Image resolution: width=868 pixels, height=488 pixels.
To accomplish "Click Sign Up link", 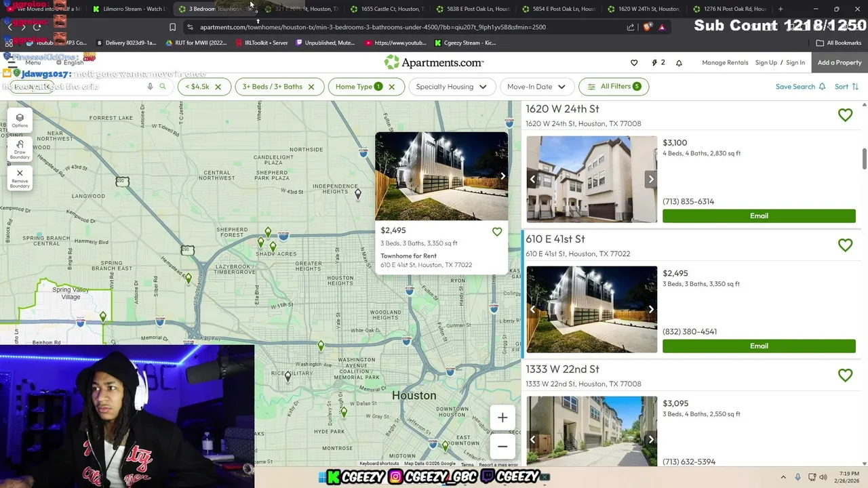I will 766,62.
